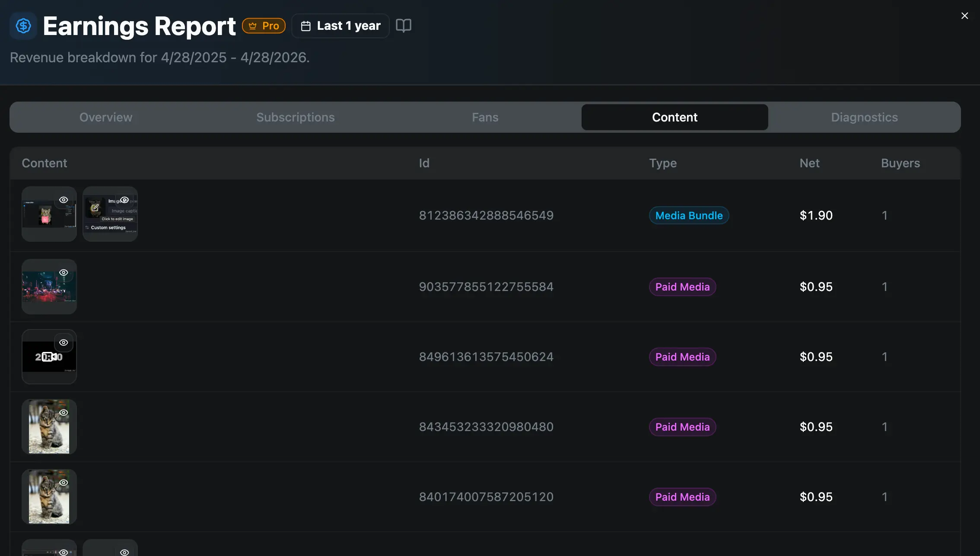Close the Earnings Report dialog
The image size is (980, 556).
point(964,16)
